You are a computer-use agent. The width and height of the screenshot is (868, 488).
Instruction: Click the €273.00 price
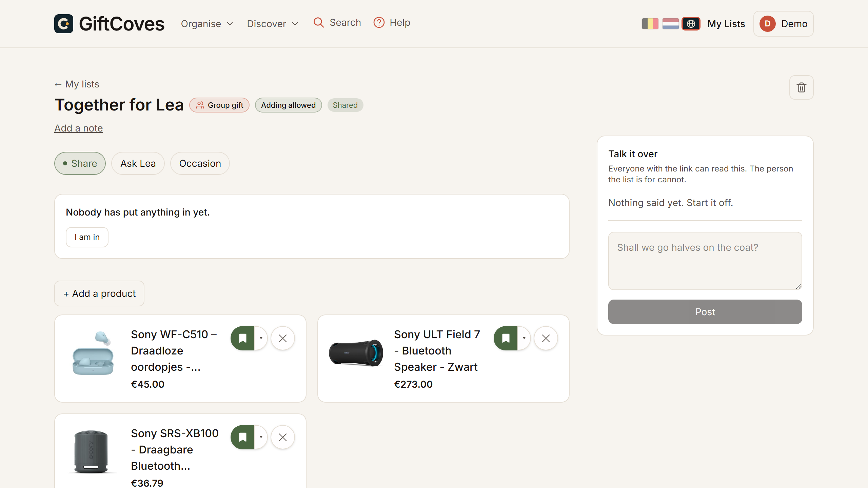click(x=413, y=384)
